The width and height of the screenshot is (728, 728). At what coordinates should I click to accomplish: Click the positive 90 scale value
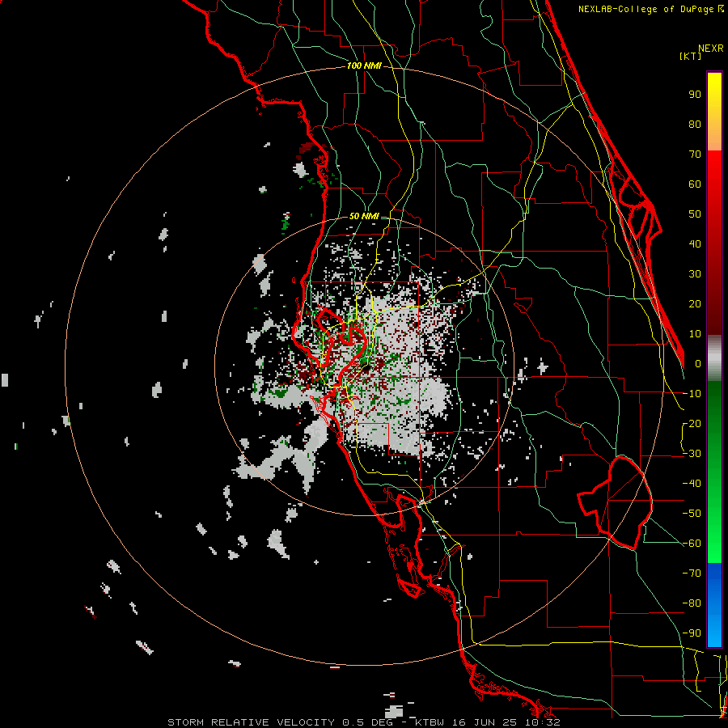(x=695, y=95)
